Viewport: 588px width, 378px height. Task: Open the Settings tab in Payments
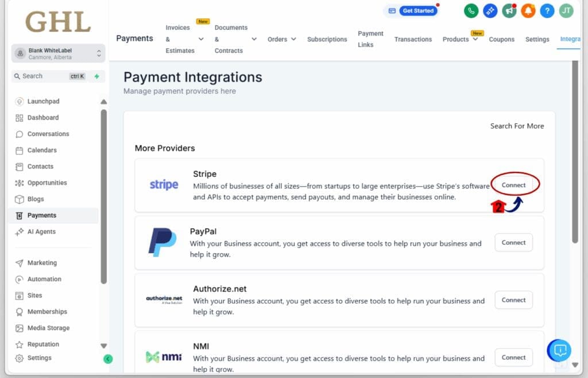pos(537,39)
